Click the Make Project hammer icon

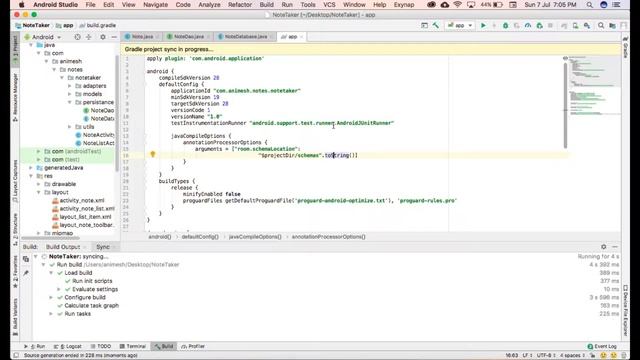point(436,25)
